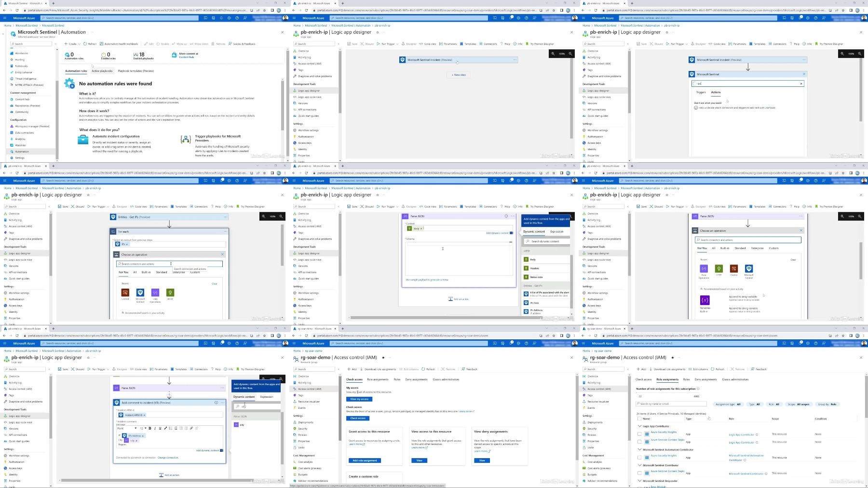Switch to the Active playbooks tab
The height and width of the screenshot is (488, 868).
tap(102, 71)
